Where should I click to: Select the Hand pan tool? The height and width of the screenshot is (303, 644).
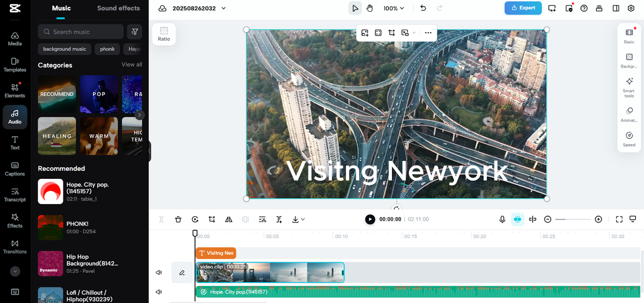click(370, 8)
